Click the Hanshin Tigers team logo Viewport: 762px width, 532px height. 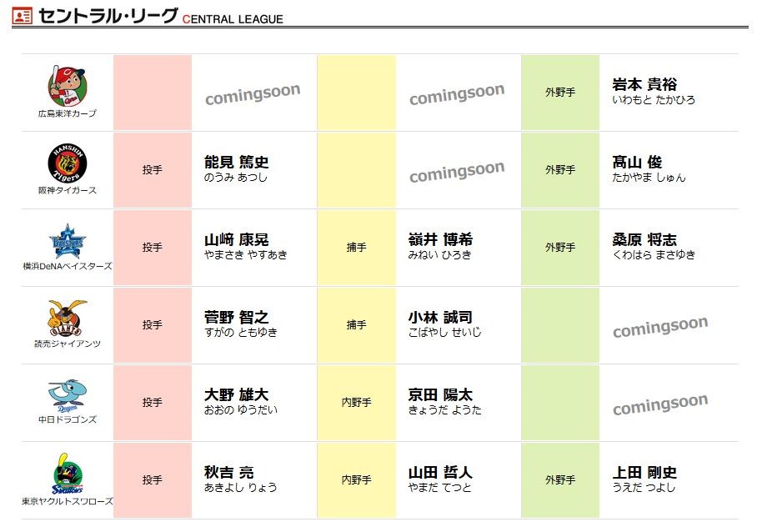[67, 163]
